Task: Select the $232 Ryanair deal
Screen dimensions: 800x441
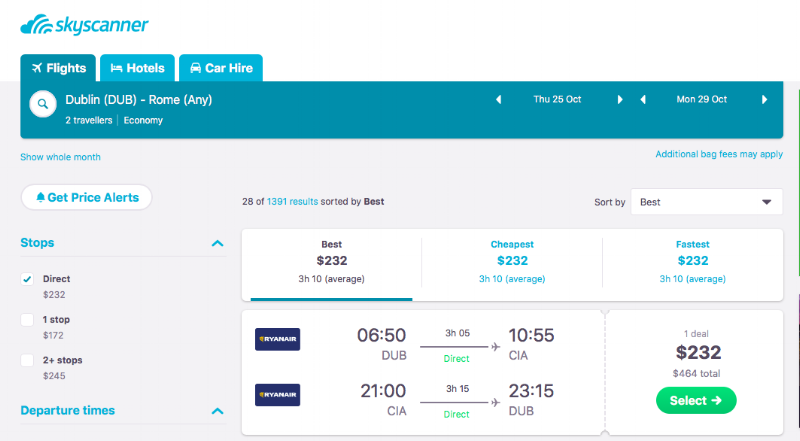Action: coord(696,401)
